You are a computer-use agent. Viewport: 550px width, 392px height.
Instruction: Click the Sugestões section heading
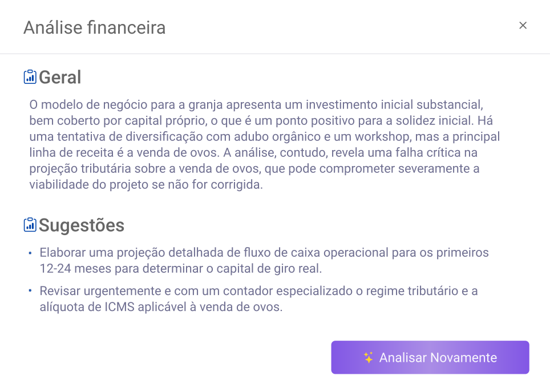point(82,225)
